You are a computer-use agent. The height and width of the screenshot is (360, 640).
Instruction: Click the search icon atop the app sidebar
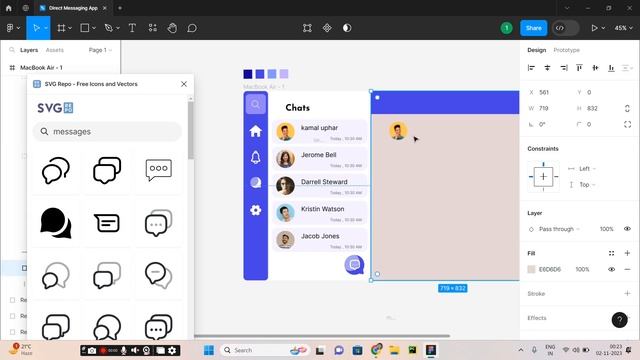tap(256, 104)
